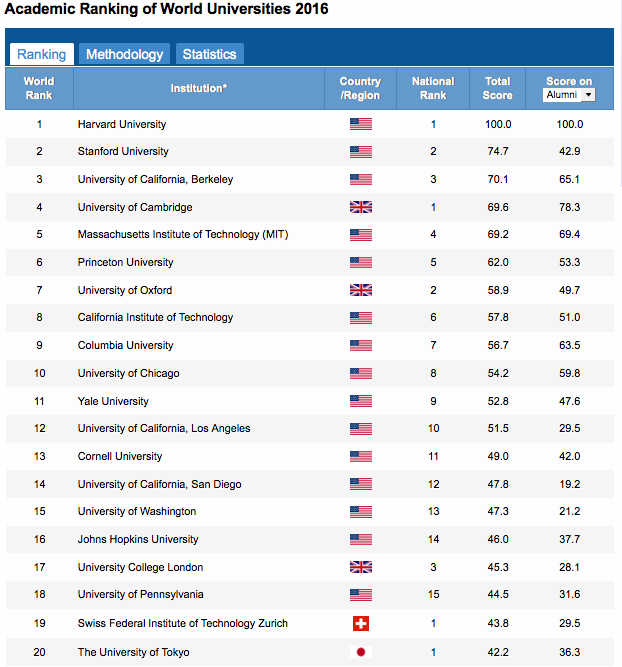This screenshot has width=622, height=667.
Task: Open the Yale University entry
Action: pyautogui.click(x=113, y=401)
